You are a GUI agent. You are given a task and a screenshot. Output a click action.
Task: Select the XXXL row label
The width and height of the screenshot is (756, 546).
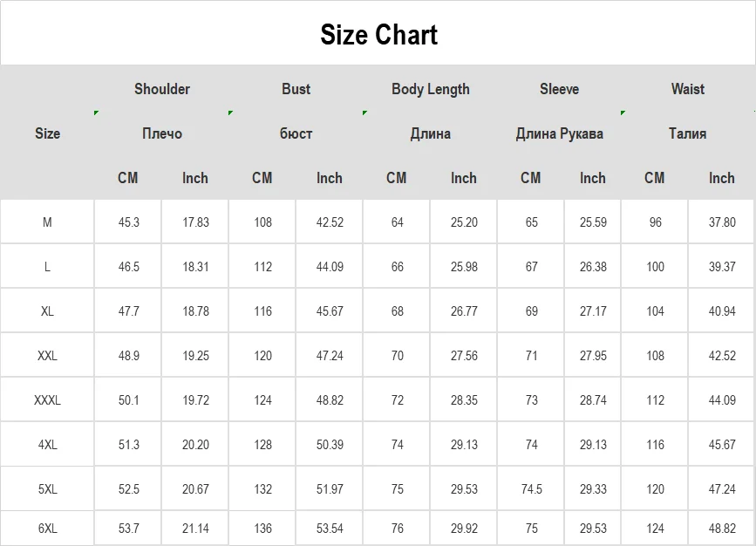47,400
